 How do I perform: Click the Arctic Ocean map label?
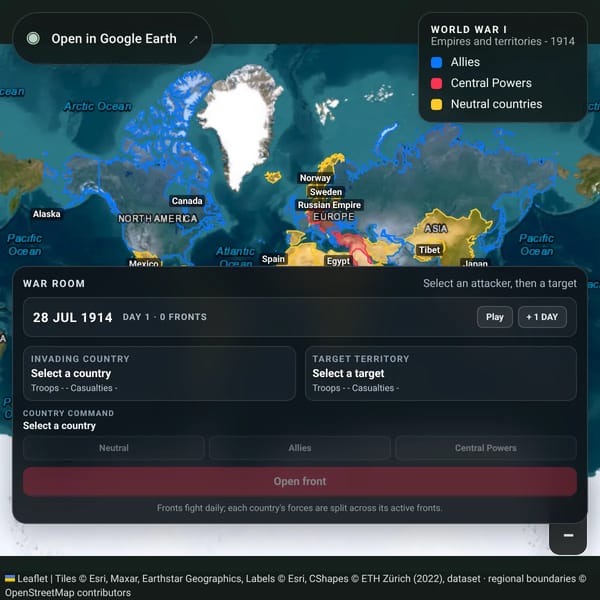98,106
